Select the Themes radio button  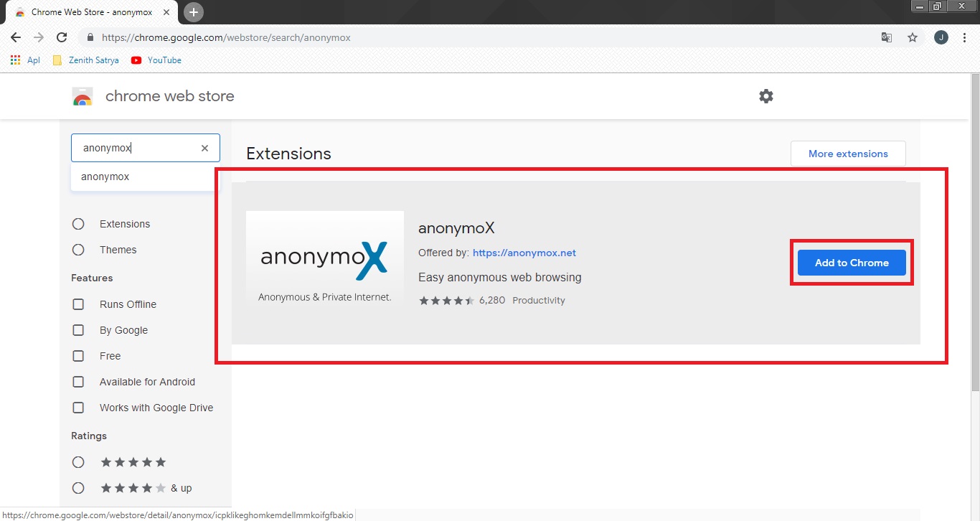(78, 250)
